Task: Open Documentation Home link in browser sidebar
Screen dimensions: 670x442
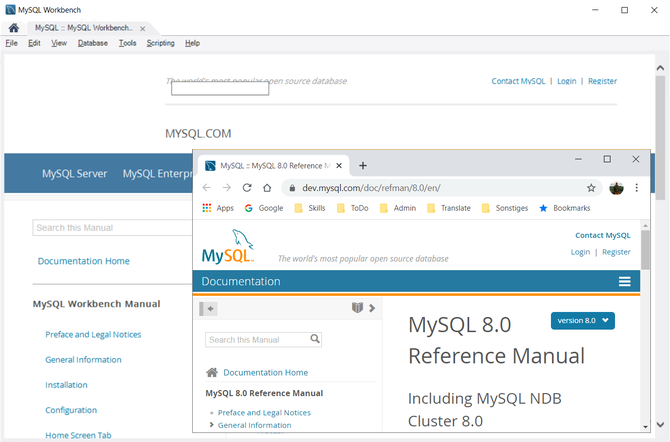Action: point(265,373)
